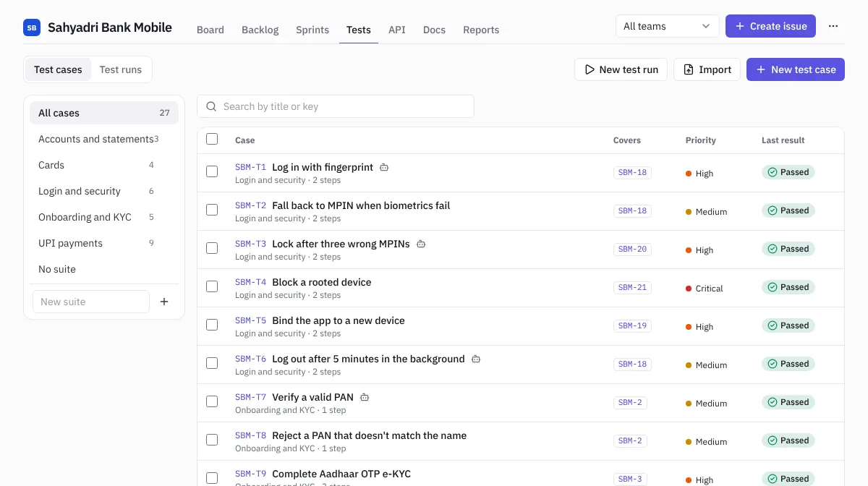Click the automation icon beside Verify a valid PAN
This screenshot has height=486, width=868.
point(365,397)
